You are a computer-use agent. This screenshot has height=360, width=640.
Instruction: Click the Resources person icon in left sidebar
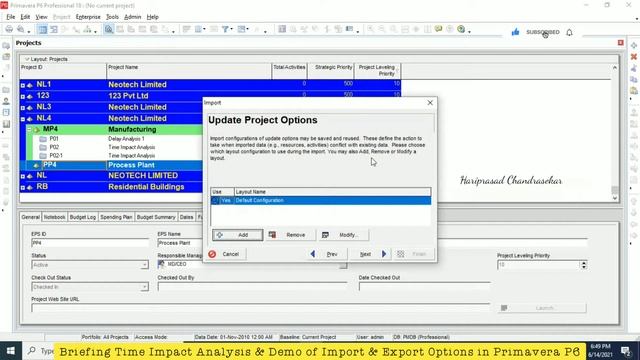(6, 101)
